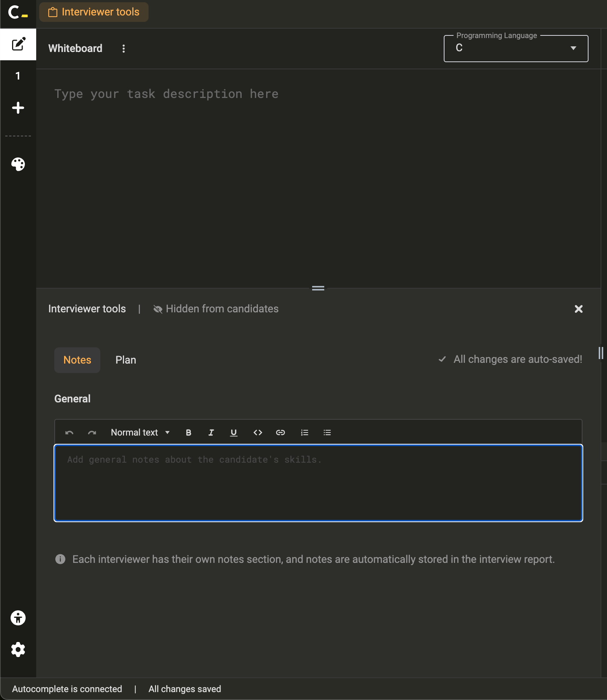Click the Interviewer tools button at top
The image size is (607, 700).
[94, 12]
